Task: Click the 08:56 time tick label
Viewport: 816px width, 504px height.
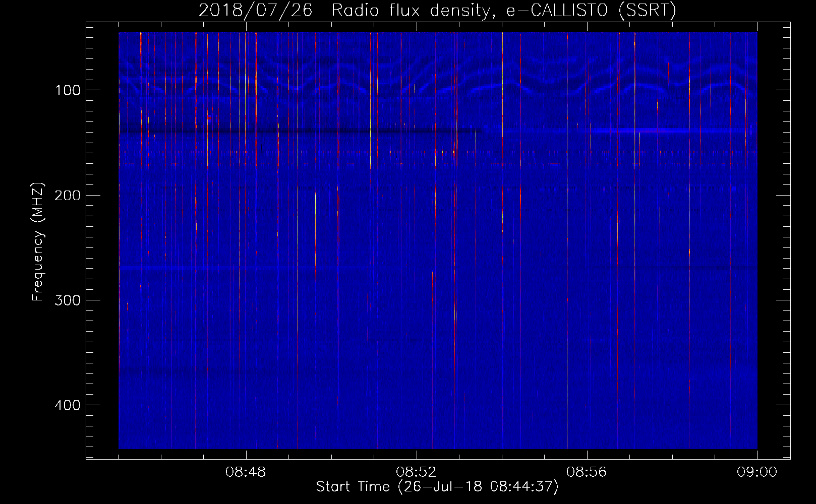Action: pos(587,472)
